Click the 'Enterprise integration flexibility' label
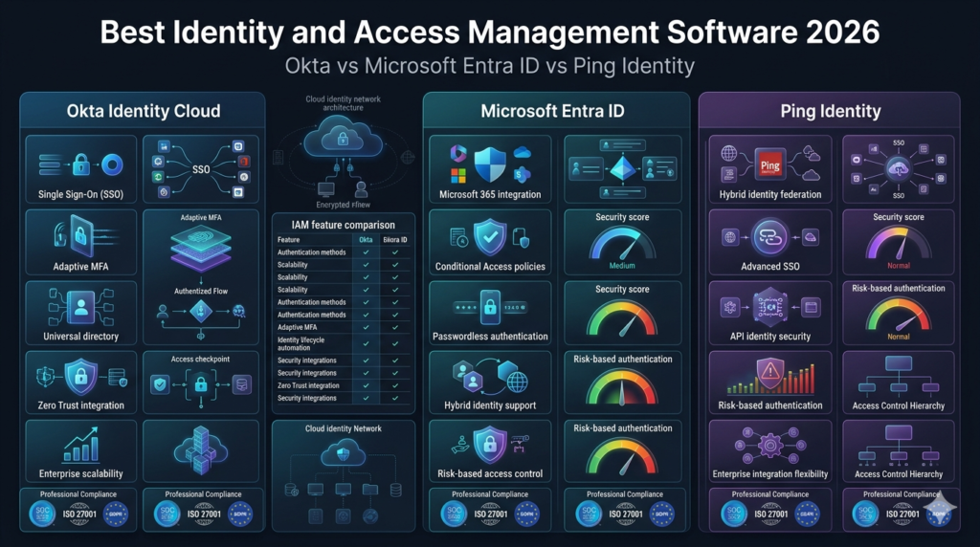980x547 pixels. click(770, 474)
